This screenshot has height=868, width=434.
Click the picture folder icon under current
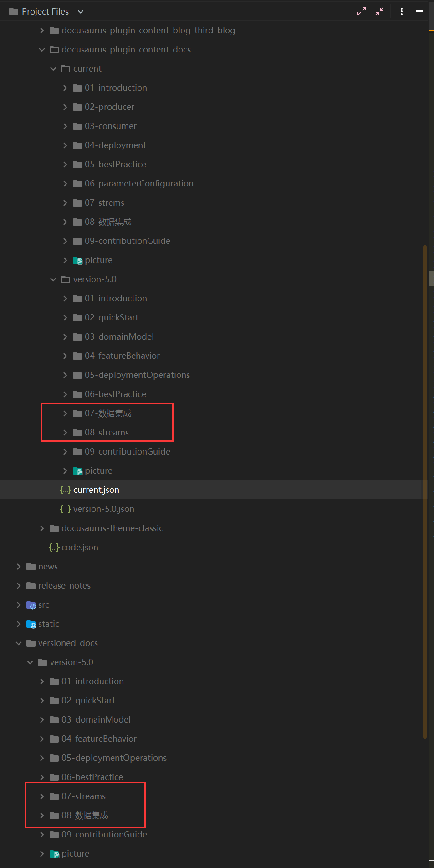point(78,260)
